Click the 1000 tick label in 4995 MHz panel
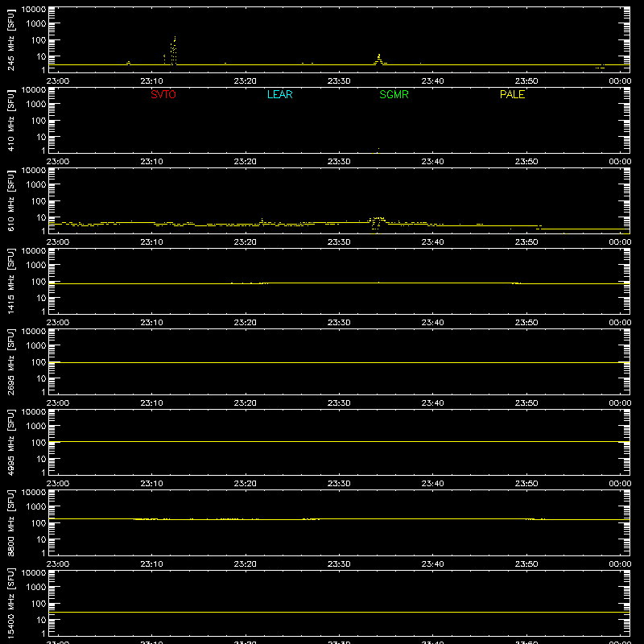 36,427
